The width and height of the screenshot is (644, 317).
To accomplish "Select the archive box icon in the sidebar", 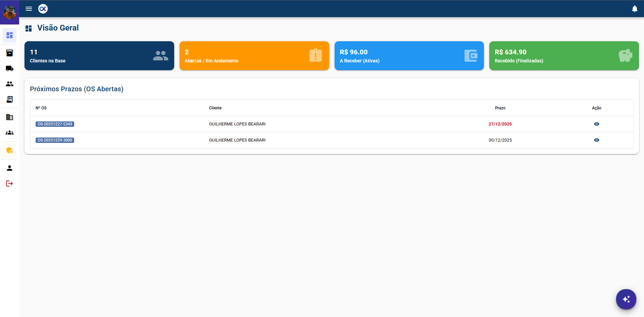I will coord(9,53).
